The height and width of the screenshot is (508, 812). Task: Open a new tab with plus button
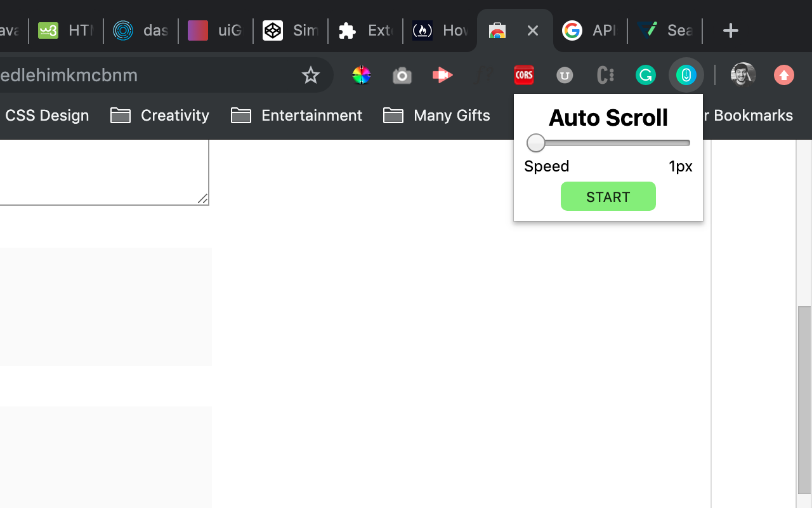pos(730,30)
